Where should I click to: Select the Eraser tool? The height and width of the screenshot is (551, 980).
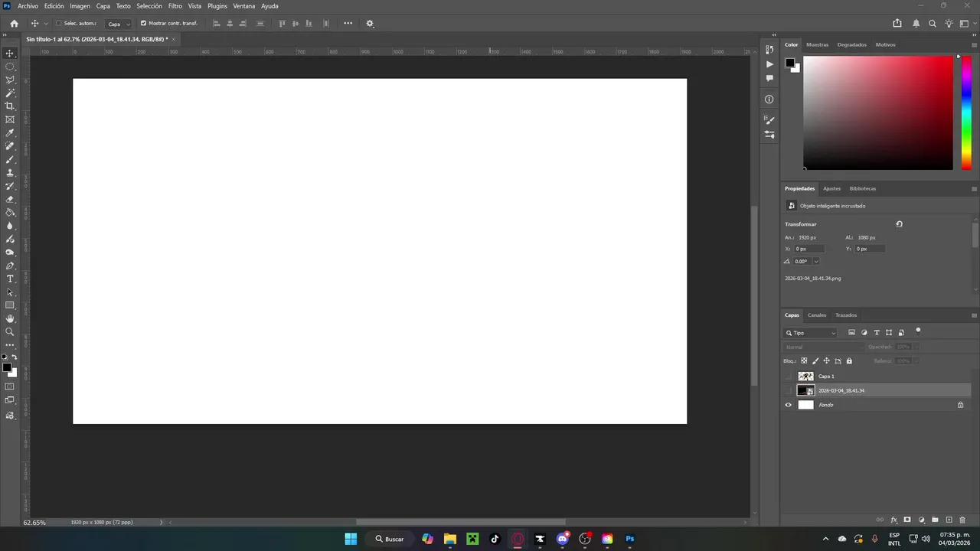point(10,199)
